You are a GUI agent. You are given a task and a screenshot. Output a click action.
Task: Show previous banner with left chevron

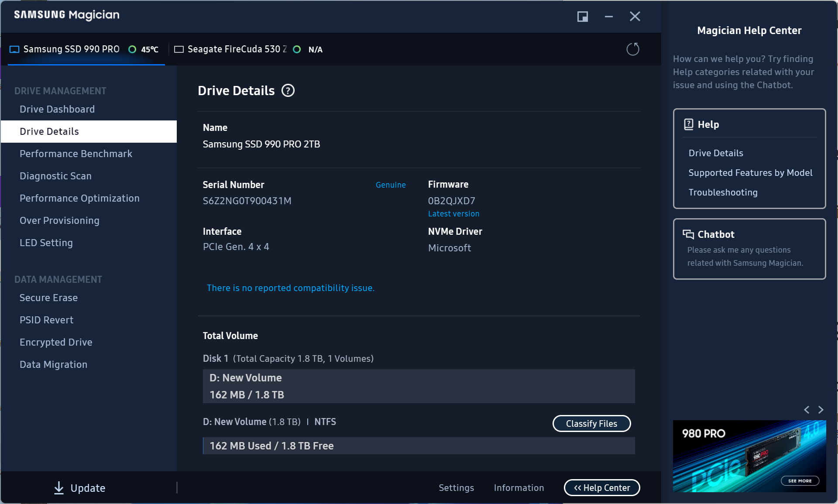click(x=807, y=410)
